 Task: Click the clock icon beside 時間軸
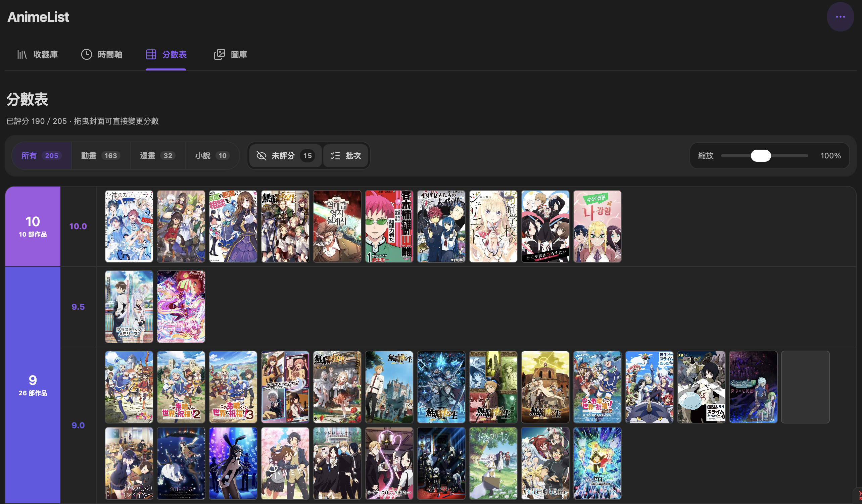(86, 54)
